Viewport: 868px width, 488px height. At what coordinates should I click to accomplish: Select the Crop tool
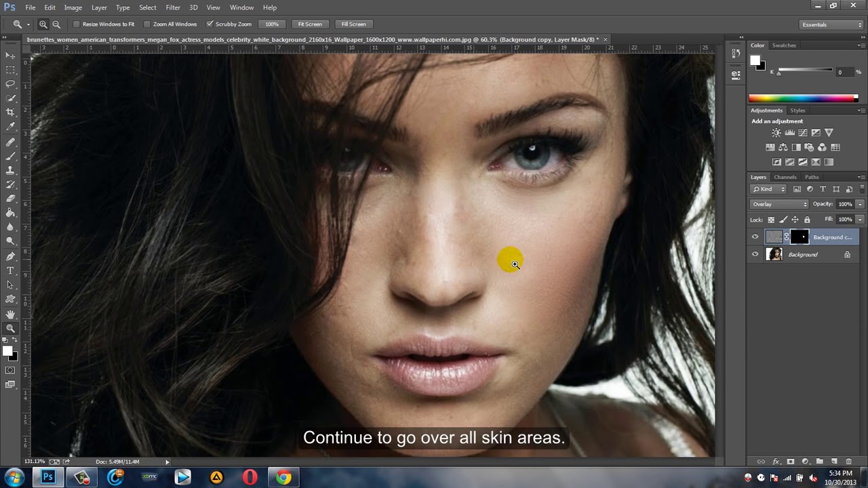(x=10, y=113)
